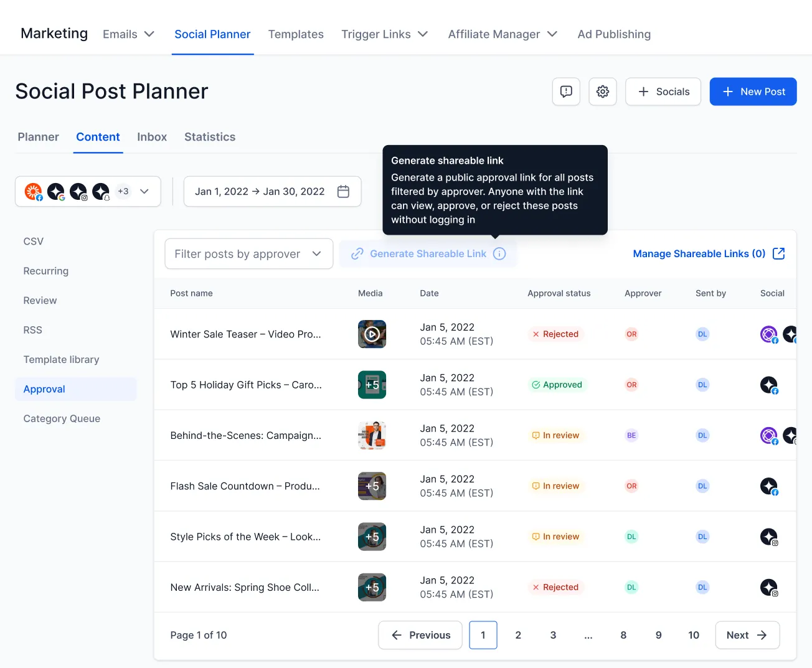Click BE approver avatar on Behind-the-Scenes row
The height and width of the screenshot is (668, 812).
pos(631,436)
